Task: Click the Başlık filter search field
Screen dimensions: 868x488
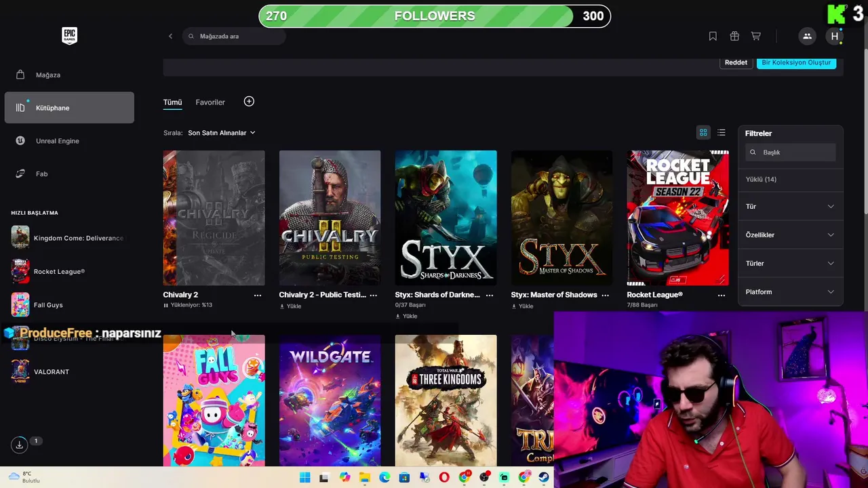Action: click(790, 152)
